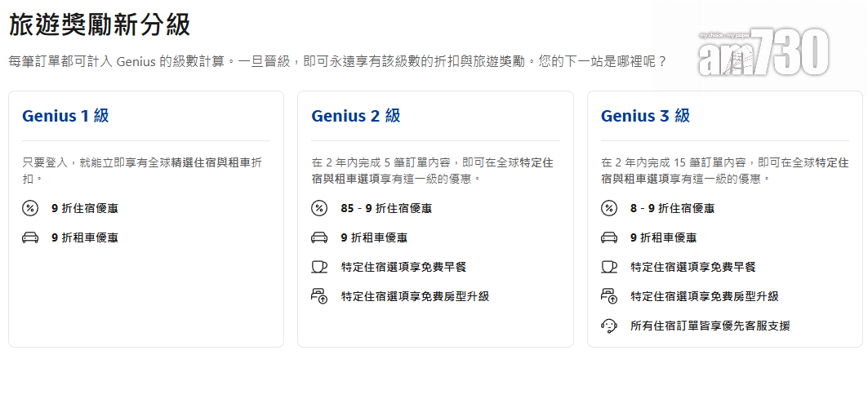This screenshot has width=868, height=408.
Task: Click the am730 watermark logo
Action: (763, 54)
